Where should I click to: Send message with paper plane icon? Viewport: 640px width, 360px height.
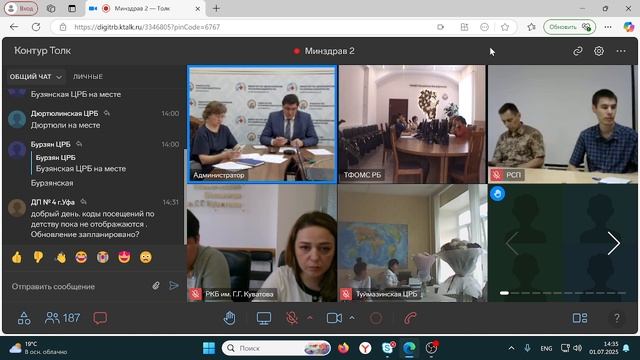[x=174, y=286]
